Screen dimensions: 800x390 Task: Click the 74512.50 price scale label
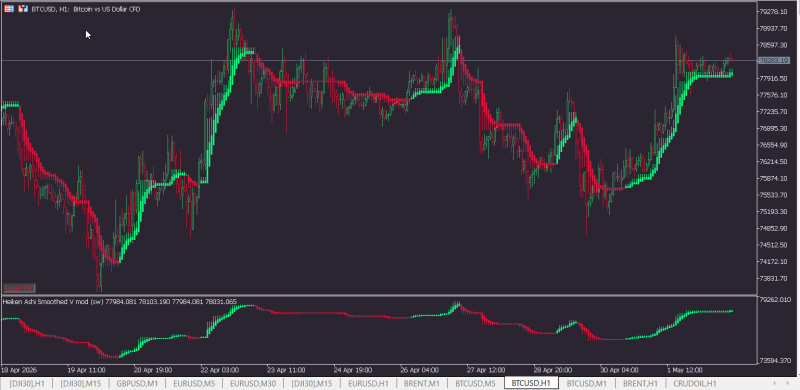click(774, 245)
